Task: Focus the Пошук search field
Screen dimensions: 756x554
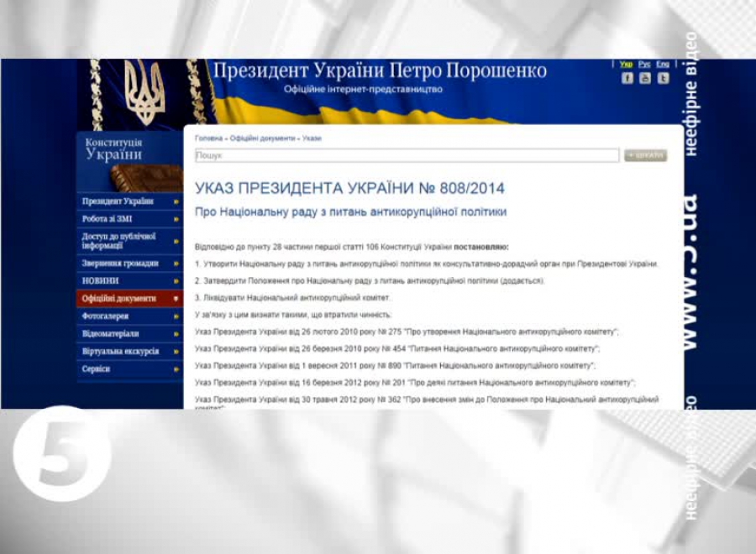Action: point(407,155)
